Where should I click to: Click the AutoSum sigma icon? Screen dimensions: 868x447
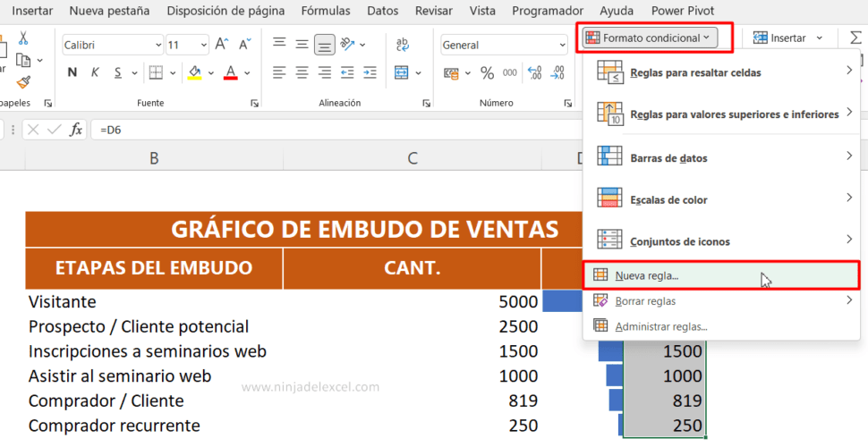[855, 38]
